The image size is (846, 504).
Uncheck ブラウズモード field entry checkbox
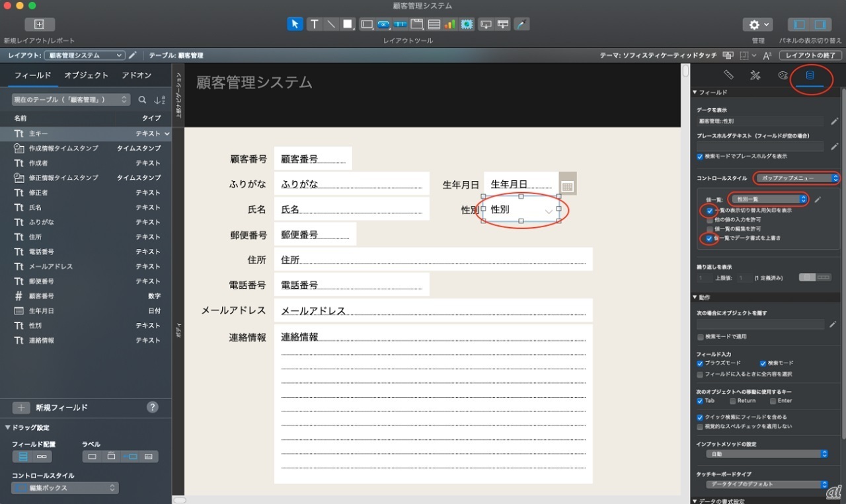[x=700, y=363]
